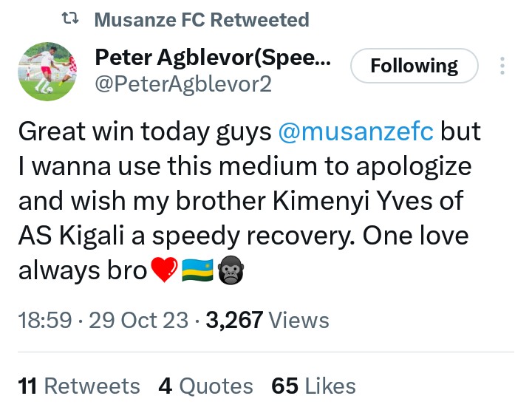This screenshot has width=532, height=410.
Task: Click the gorilla emoji in the tweet
Action: (x=229, y=271)
